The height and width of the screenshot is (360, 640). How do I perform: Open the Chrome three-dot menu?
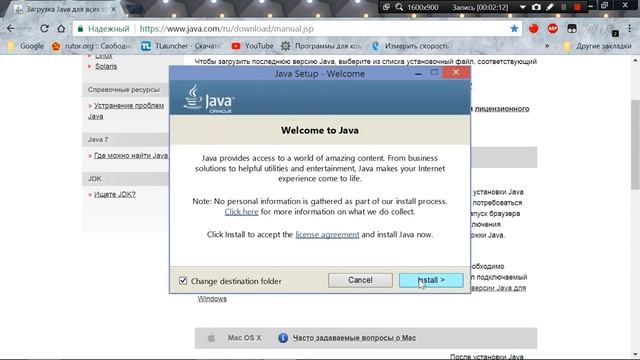coord(630,29)
